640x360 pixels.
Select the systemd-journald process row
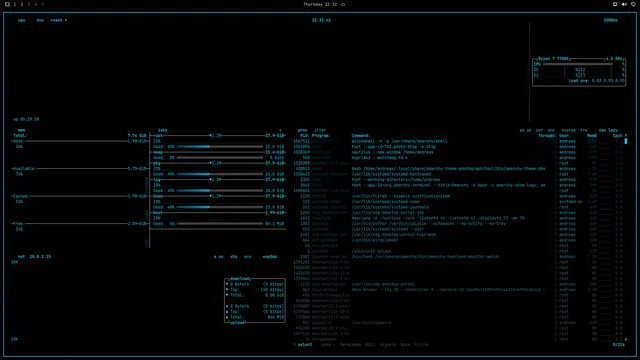(x=458, y=207)
